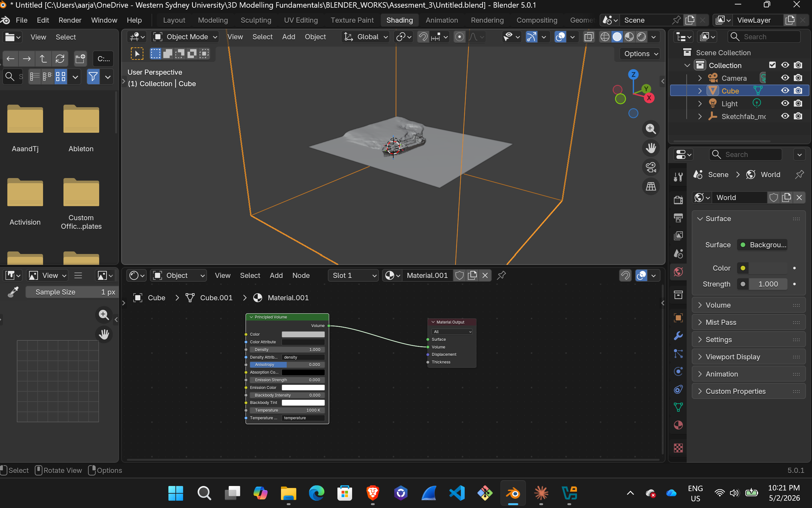Click Principled Volume Color swatch
Viewport: 812px width, 508px height.
click(x=303, y=334)
